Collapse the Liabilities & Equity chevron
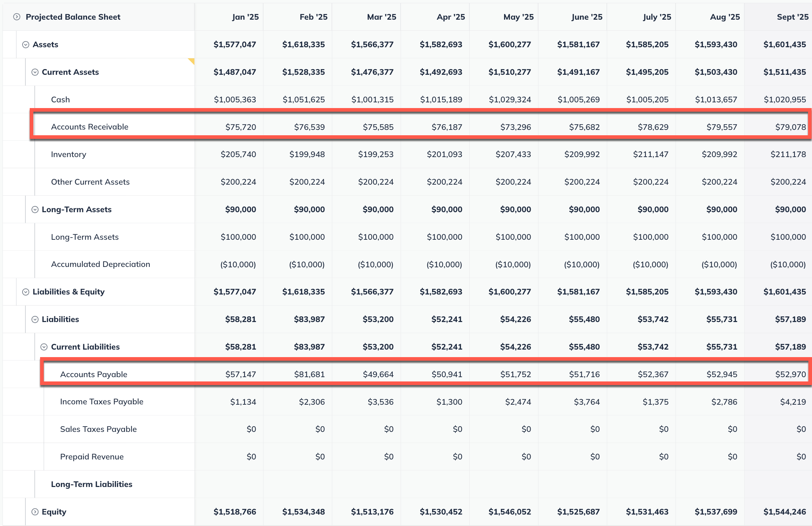812x526 pixels. pos(26,292)
